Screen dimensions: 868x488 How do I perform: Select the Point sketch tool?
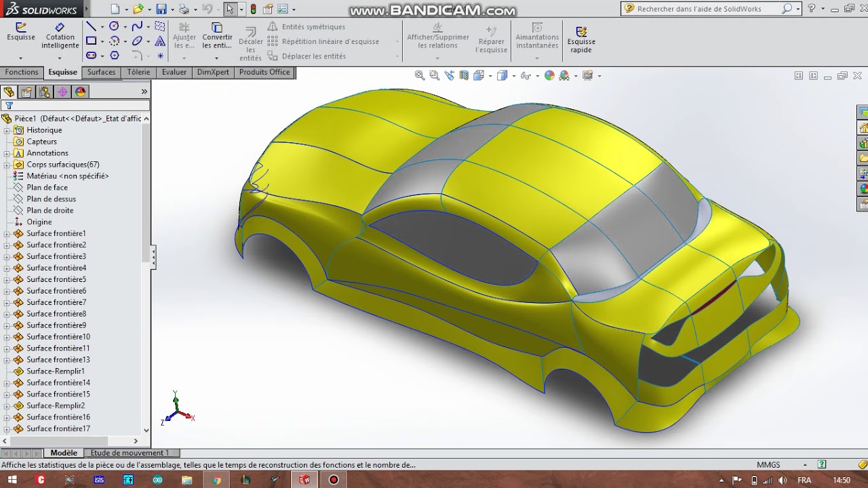pyautogui.click(x=160, y=56)
